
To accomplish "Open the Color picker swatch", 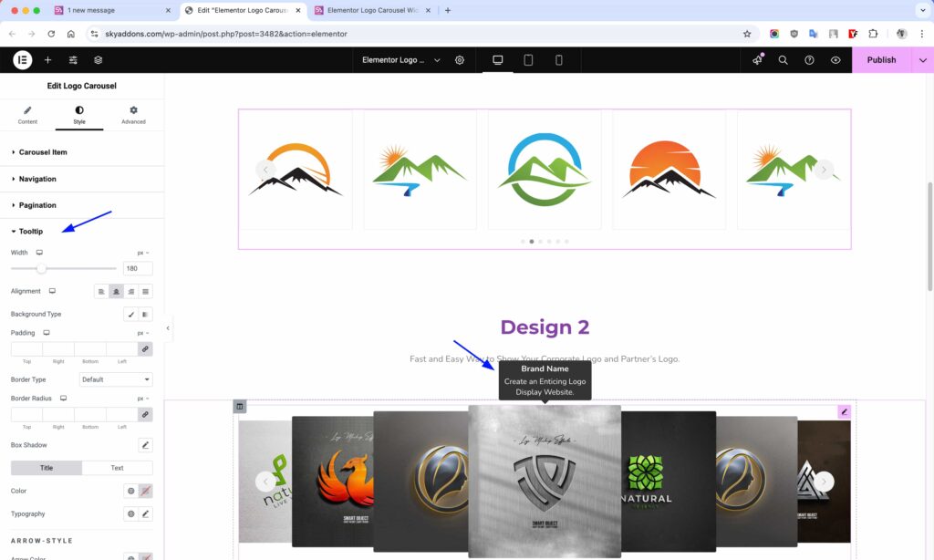I will click(145, 491).
